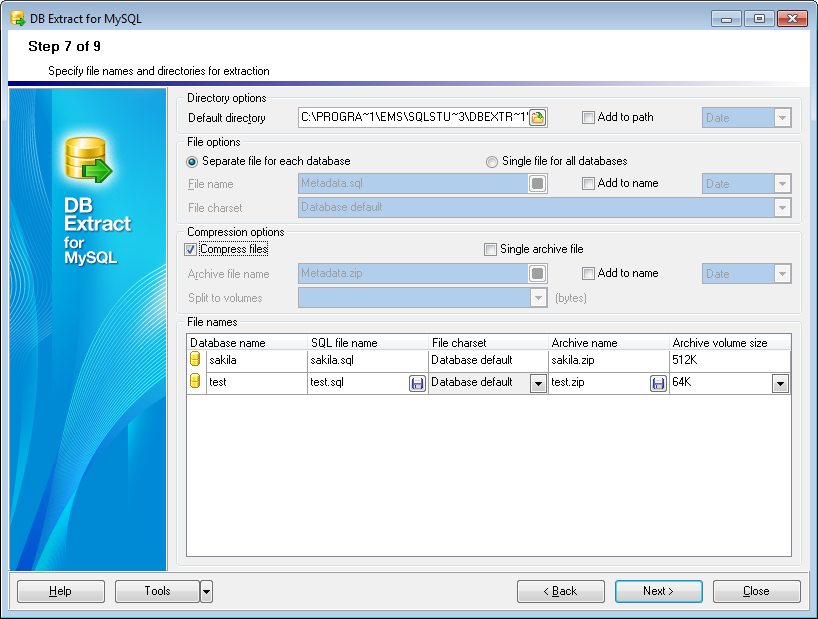Click the SQL file name column header

pos(368,343)
